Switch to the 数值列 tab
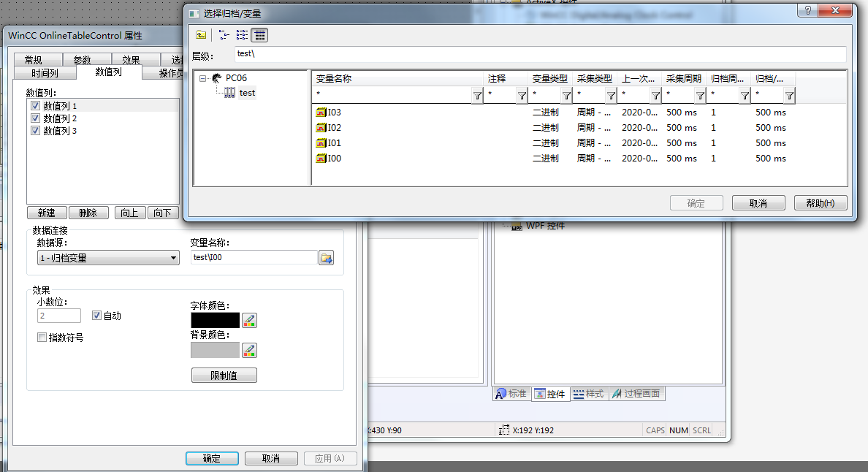868x472 pixels. (108, 72)
